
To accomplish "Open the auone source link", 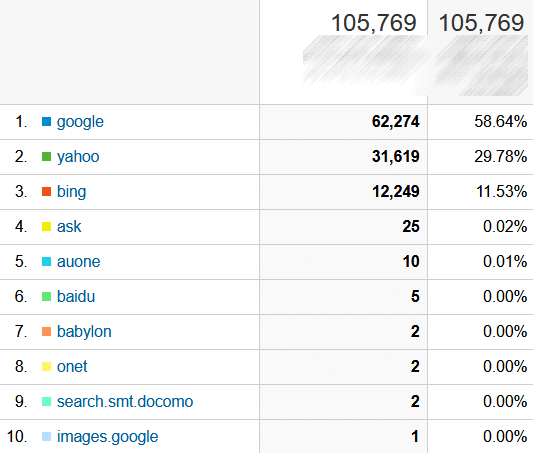I will click(79, 262).
